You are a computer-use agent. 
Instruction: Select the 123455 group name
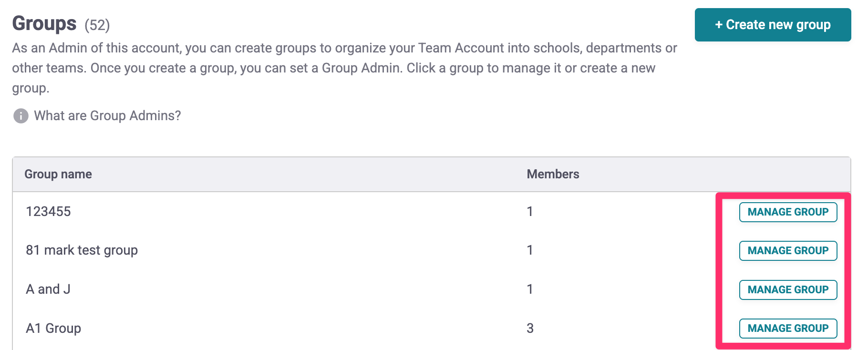[x=48, y=212]
